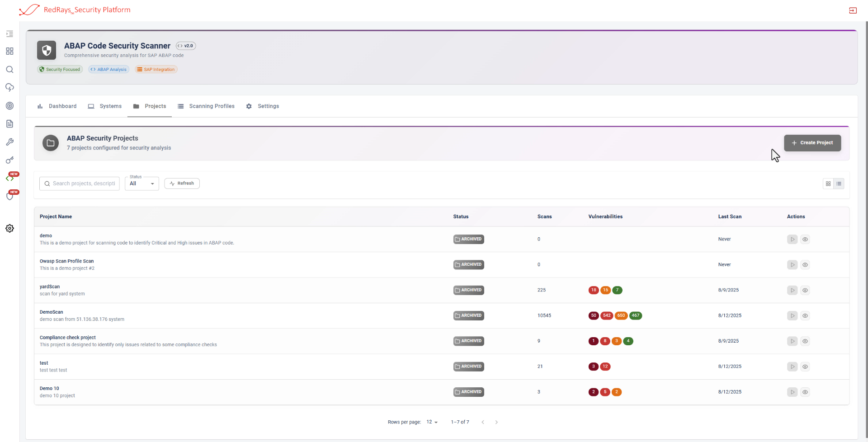Click the Refresh button
The height and width of the screenshot is (442, 868).
(x=182, y=183)
